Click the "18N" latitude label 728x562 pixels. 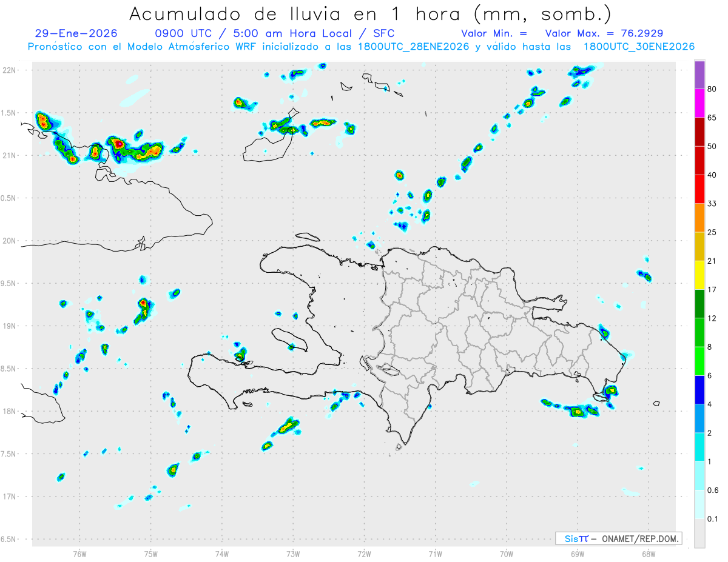coord(10,412)
